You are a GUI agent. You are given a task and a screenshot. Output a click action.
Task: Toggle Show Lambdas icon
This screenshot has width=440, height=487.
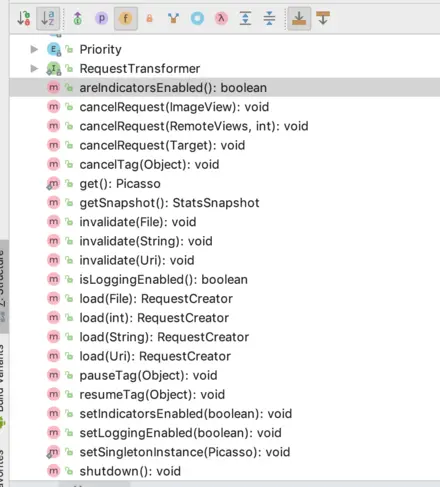pos(221,18)
